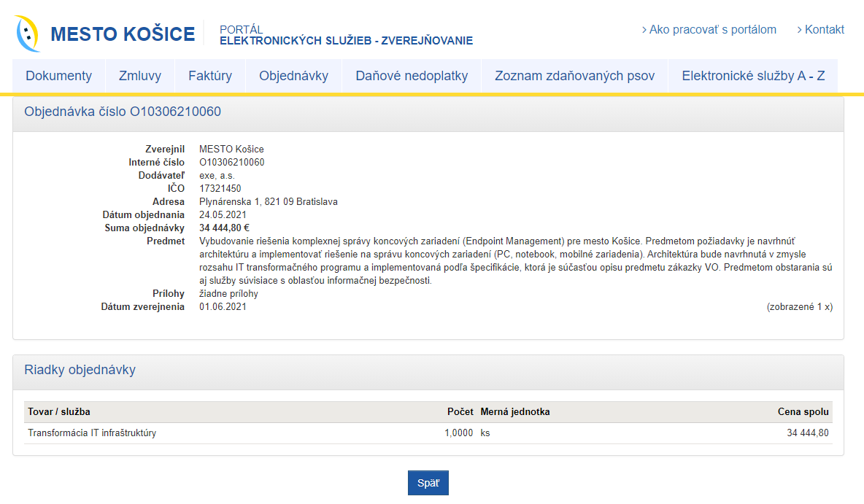Switch to the Zmluvy tab
Viewport: 864px width, 504px height.
[x=140, y=76]
